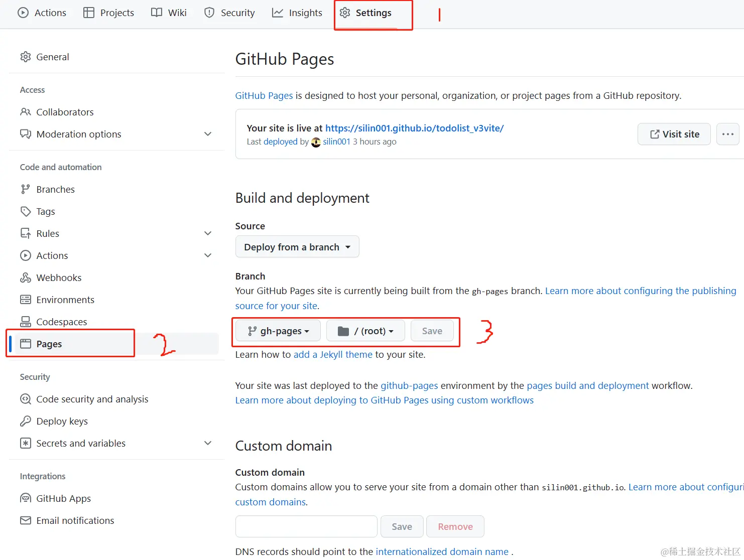Expand Moderation options section

coord(208,134)
